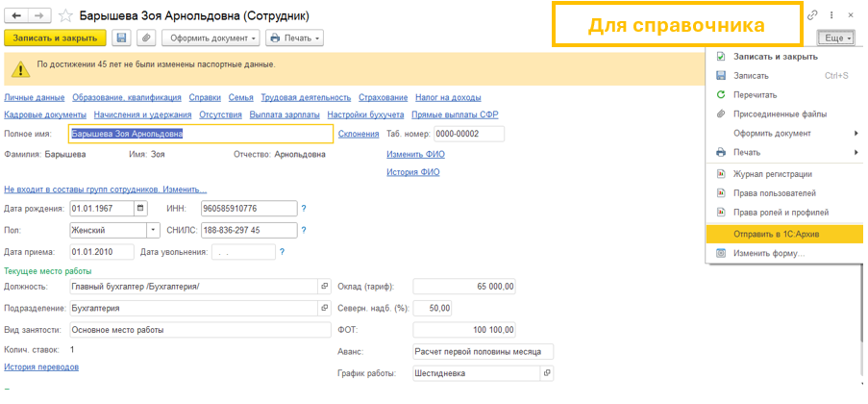
Task: Open the Отсутствия link
Action: tap(221, 114)
